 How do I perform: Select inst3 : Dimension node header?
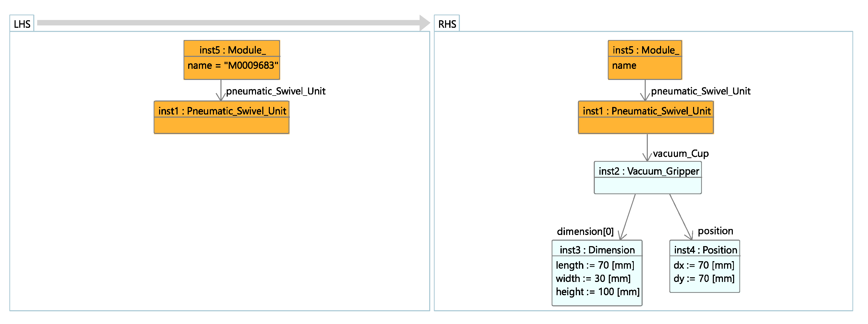click(x=597, y=250)
